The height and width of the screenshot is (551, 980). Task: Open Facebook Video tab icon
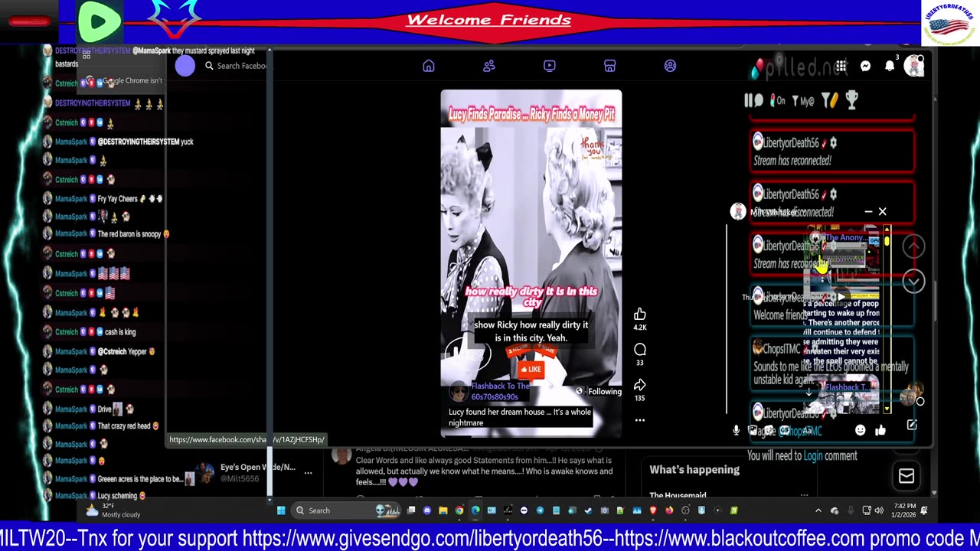pyautogui.click(x=550, y=66)
